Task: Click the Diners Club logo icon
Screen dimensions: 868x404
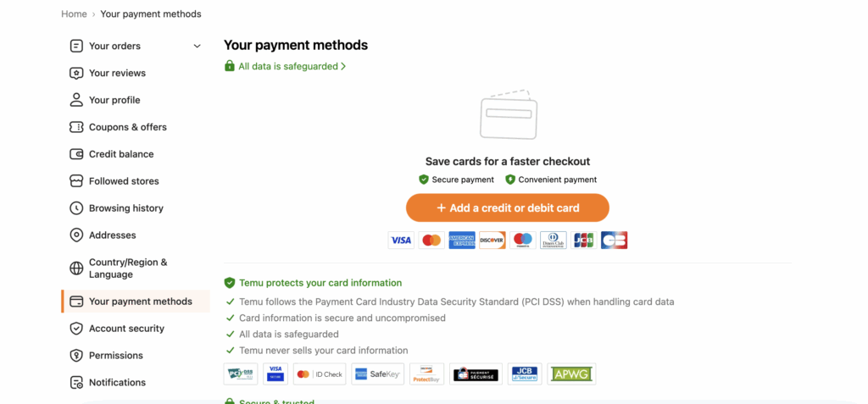Action: (554, 241)
